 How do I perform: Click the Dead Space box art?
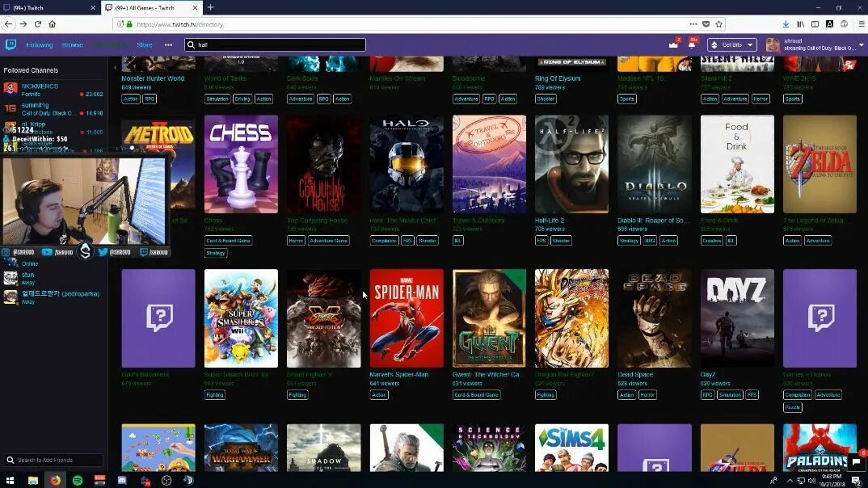click(x=655, y=318)
